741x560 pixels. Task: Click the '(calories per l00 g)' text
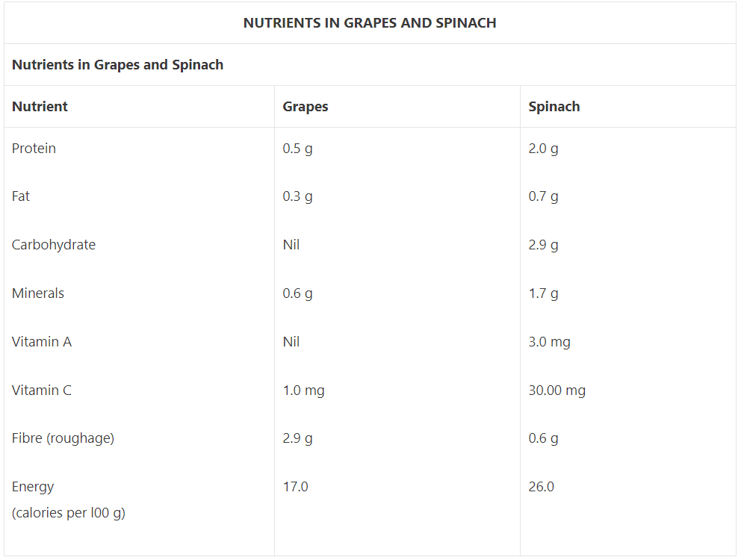point(68,514)
